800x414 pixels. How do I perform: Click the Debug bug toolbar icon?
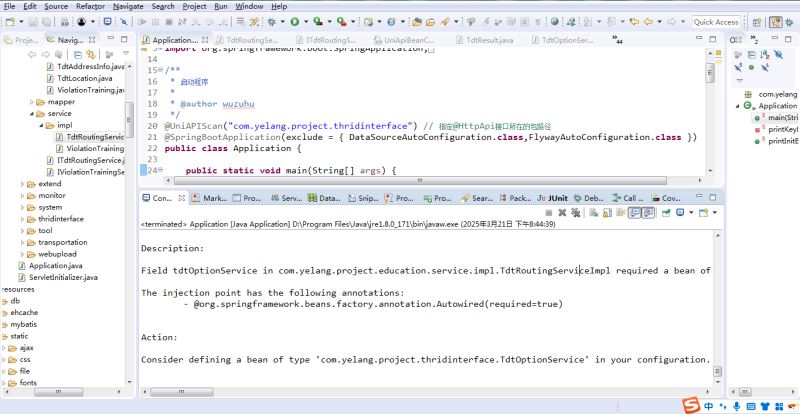(271, 22)
